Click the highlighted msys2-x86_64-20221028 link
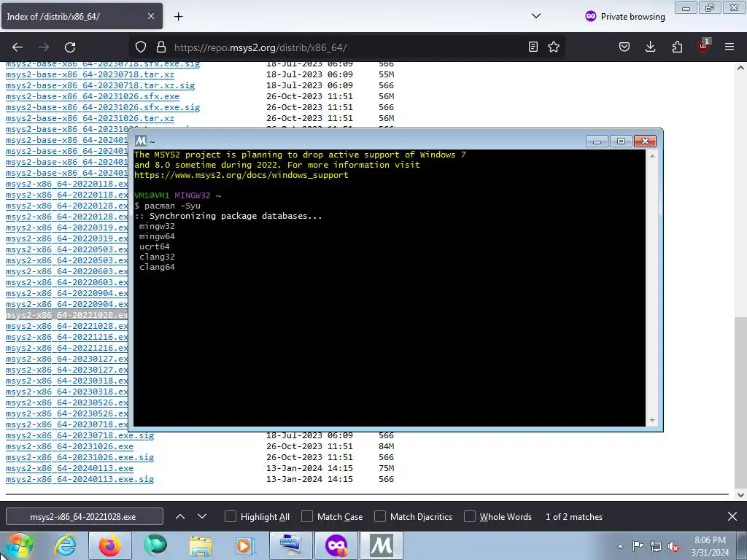The image size is (747, 560). click(x=66, y=315)
